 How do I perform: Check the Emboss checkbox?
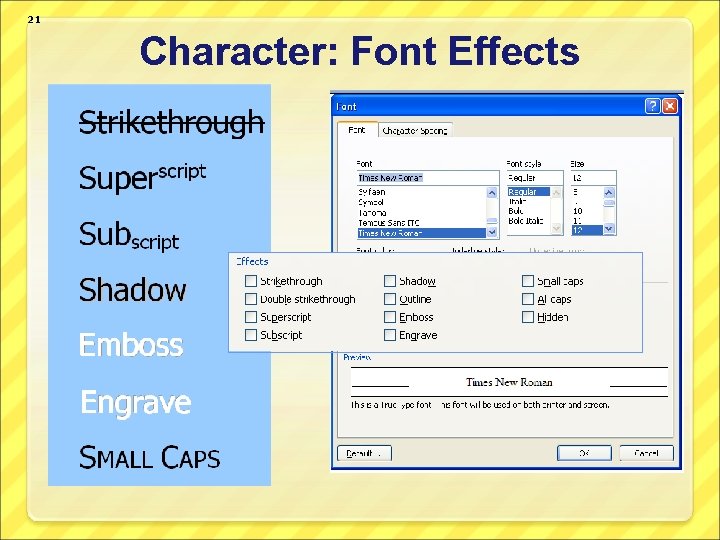click(x=390, y=317)
